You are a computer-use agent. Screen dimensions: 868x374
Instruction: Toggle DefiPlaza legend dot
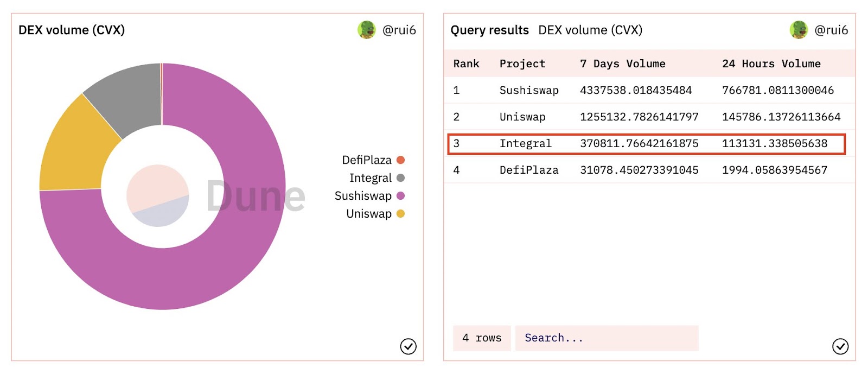click(x=401, y=160)
